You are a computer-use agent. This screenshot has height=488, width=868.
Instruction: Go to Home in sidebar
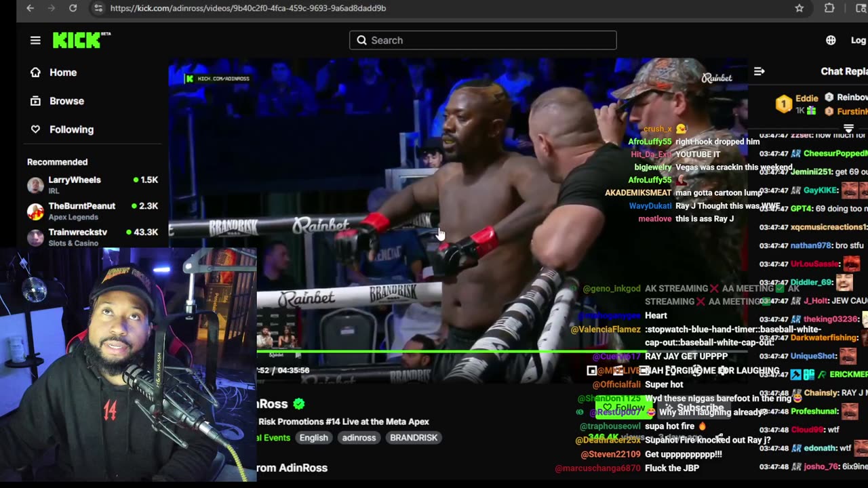[x=63, y=73]
